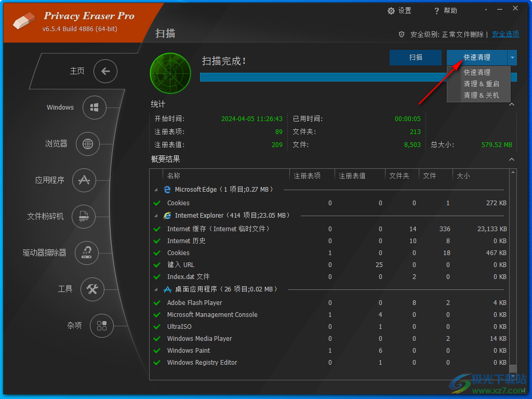Select the 文件粉碎机 (File Shredder) tool

click(x=84, y=217)
